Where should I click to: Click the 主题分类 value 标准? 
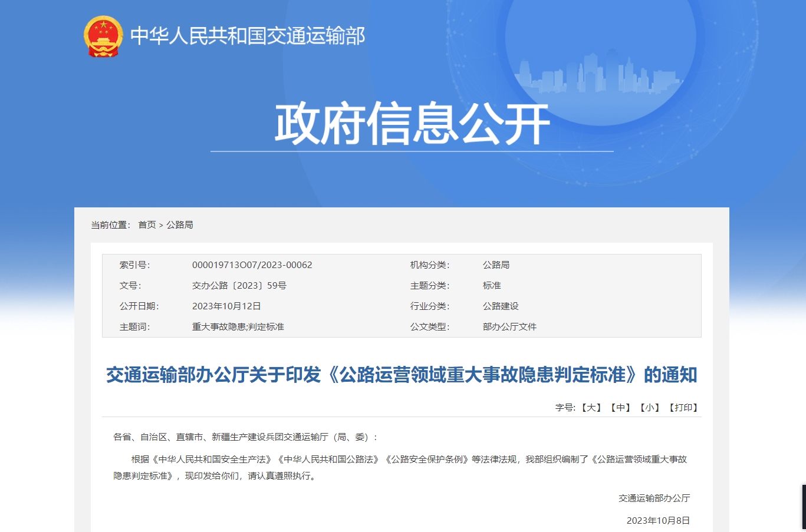click(x=492, y=286)
